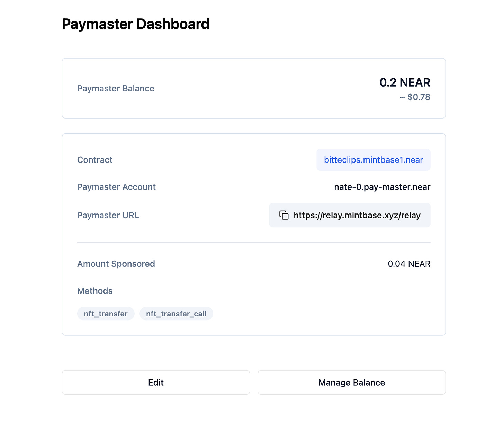The image size is (504, 429).
Task: Click the Paymaster Balance label
Action: click(x=116, y=88)
